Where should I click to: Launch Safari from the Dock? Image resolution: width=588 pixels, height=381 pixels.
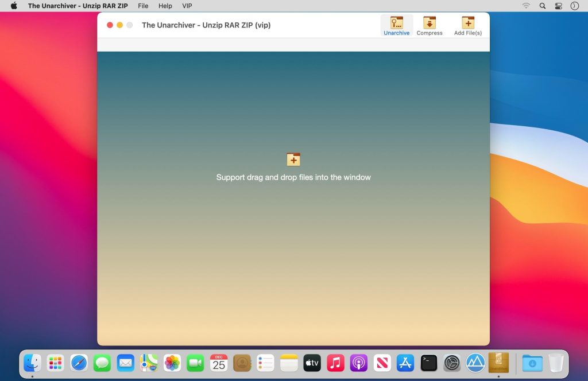point(79,363)
